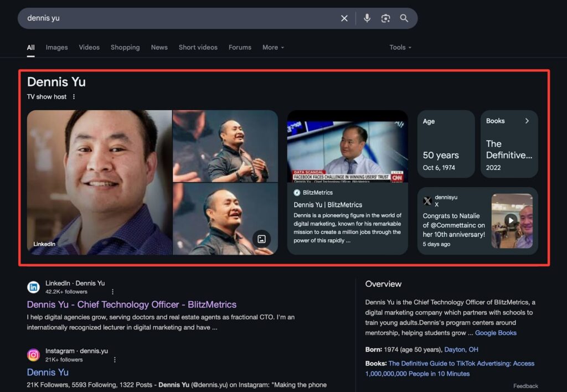Play the dennisyu X video
Image resolution: width=567 pixels, height=392 pixels.
coord(511,220)
